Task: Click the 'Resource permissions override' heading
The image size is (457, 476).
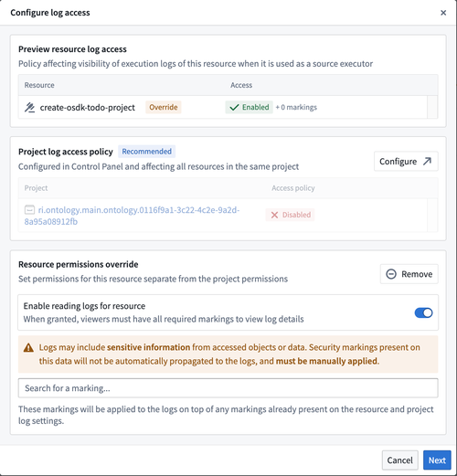Action: click(x=79, y=264)
